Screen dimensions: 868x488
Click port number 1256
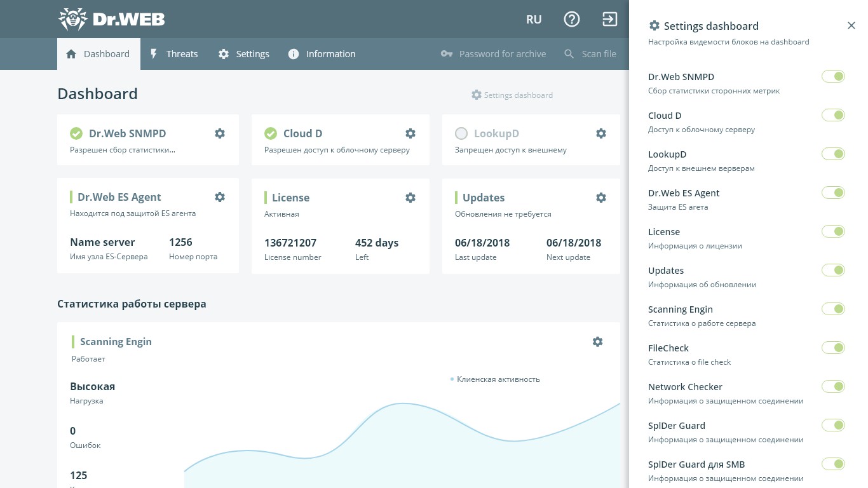180,242
